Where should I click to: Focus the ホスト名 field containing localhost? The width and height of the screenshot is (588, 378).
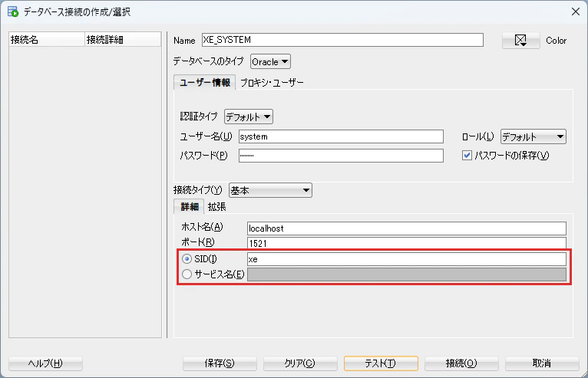coord(407,228)
